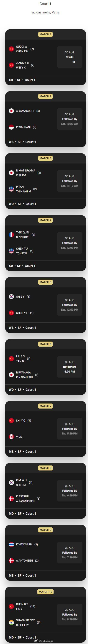Click the Court 1 page heading
Viewport: 88px width, 644px height.
46,4
